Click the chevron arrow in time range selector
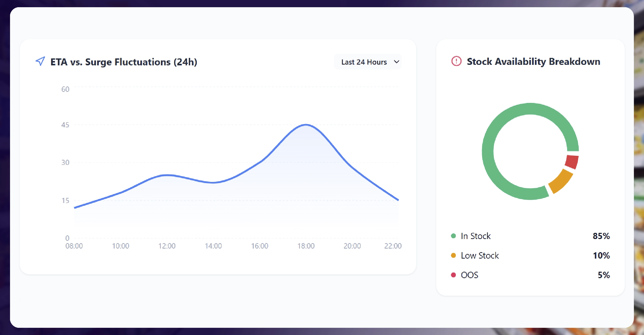The image size is (644, 335). pyautogui.click(x=396, y=62)
